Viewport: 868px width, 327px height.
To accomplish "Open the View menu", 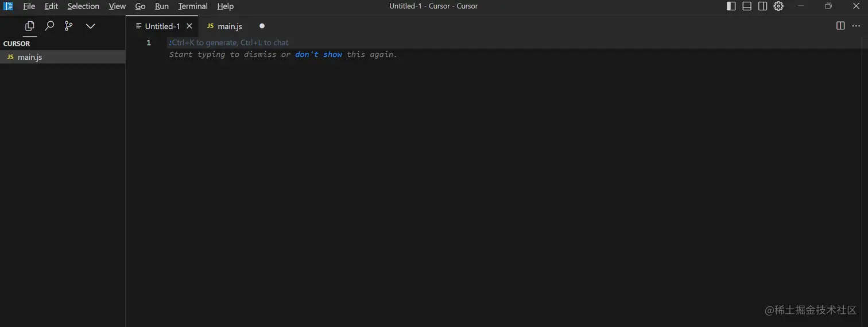I will pyautogui.click(x=117, y=6).
